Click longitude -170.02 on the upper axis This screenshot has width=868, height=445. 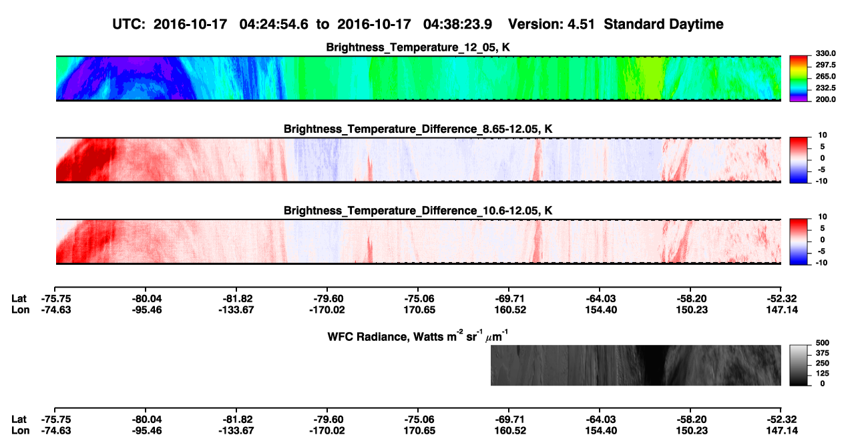click(327, 310)
